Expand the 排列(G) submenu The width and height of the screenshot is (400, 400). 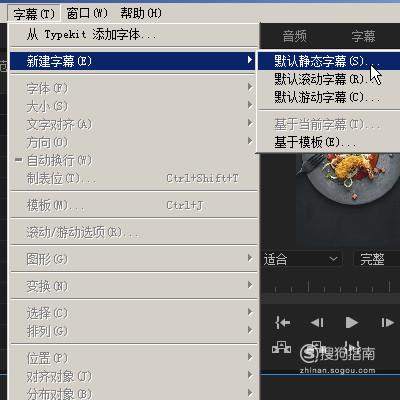coord(134,331)
